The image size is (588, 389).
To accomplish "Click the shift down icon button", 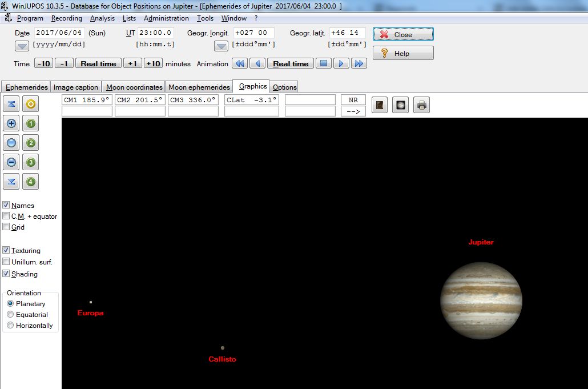I will (x=11, y=182).
